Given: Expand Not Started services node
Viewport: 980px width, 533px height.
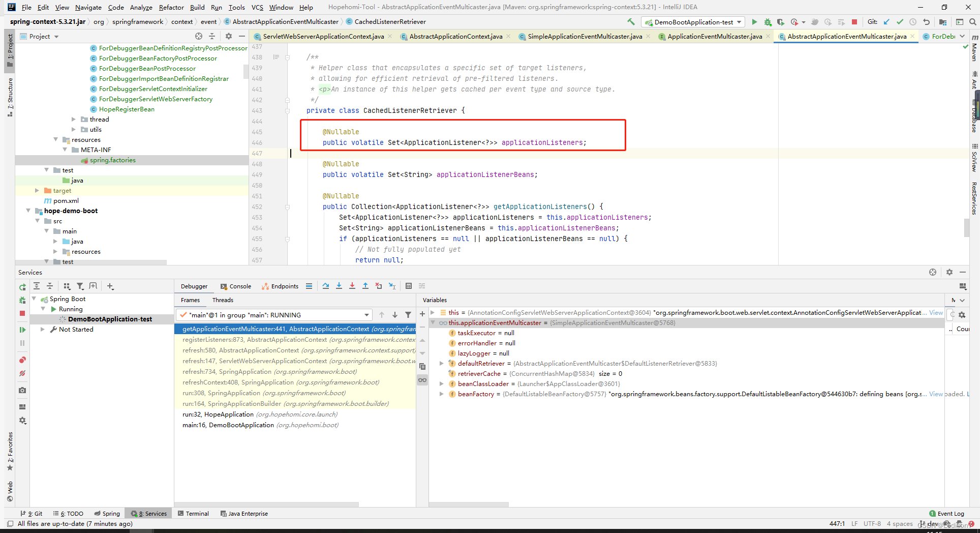Looking at the screenshot, I should tap(43, 329).
